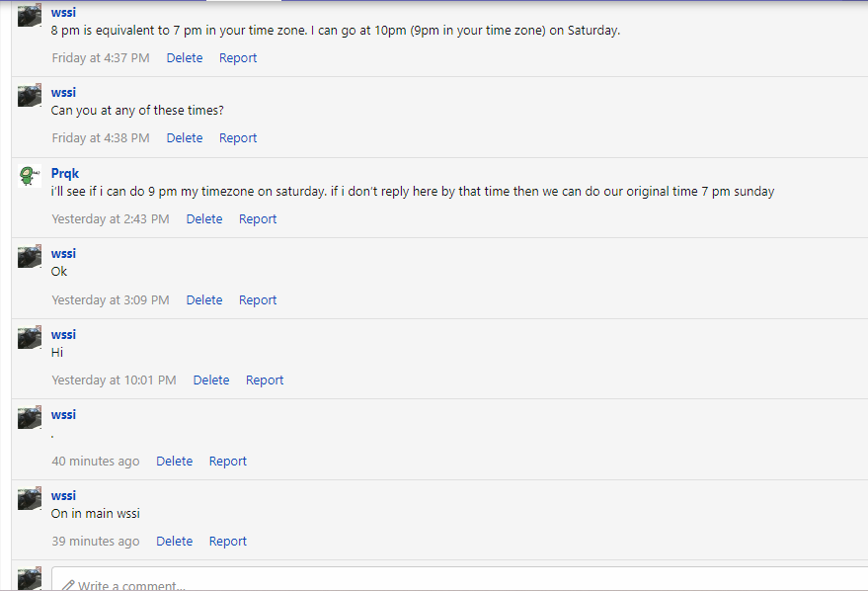Open the Prqk username profile link
This screenshot has height=591, width=868.
(65, 173)
